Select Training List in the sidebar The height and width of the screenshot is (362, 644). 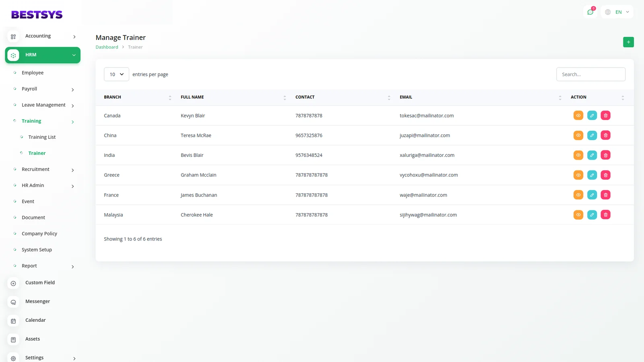pyautogui.click(x=42, y=137)
